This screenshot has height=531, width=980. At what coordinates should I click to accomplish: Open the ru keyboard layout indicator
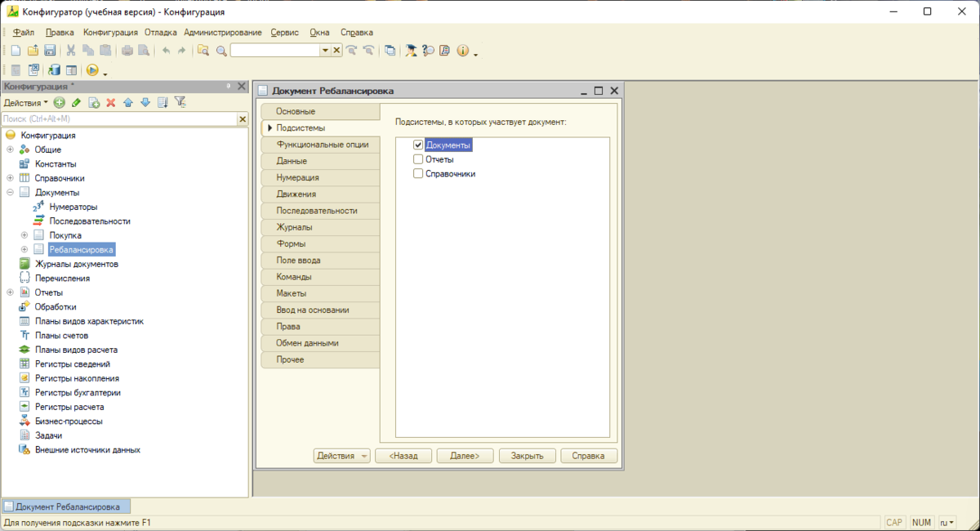948,523
